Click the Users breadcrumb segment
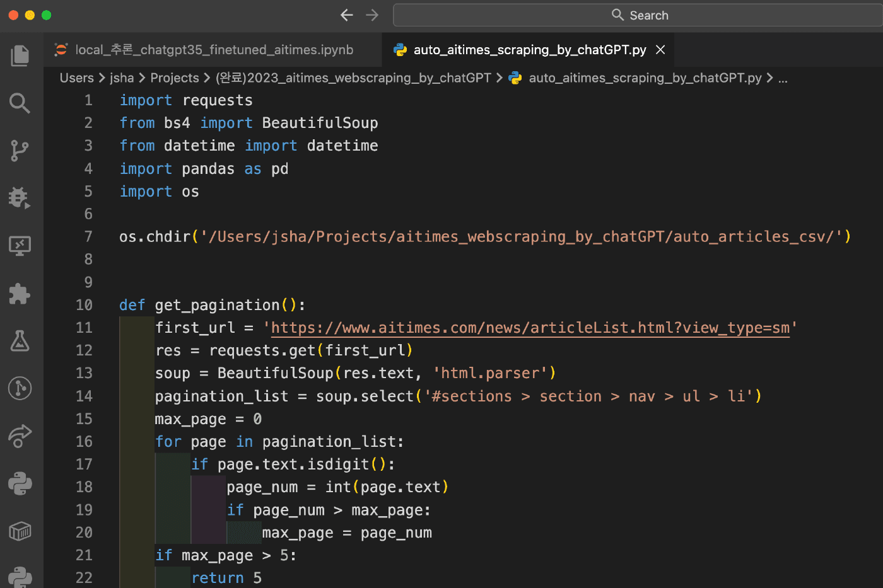883x588 pixels. pos(77,78)
